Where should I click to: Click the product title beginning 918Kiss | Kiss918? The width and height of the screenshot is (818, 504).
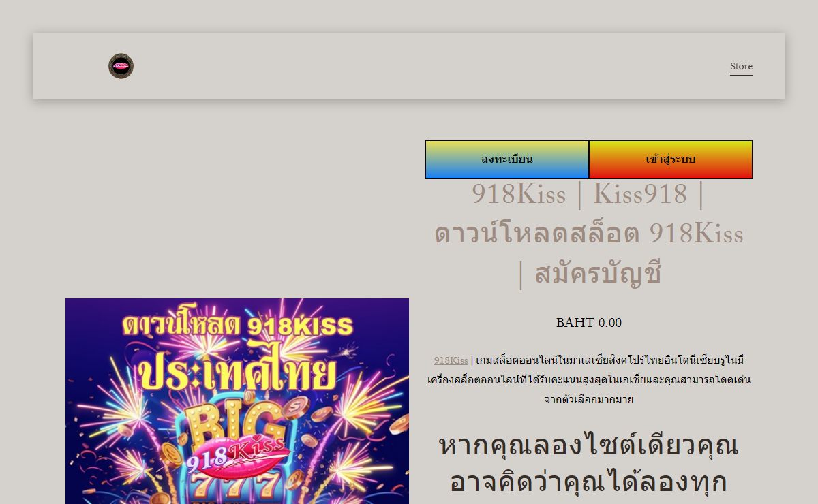(589, 234)
